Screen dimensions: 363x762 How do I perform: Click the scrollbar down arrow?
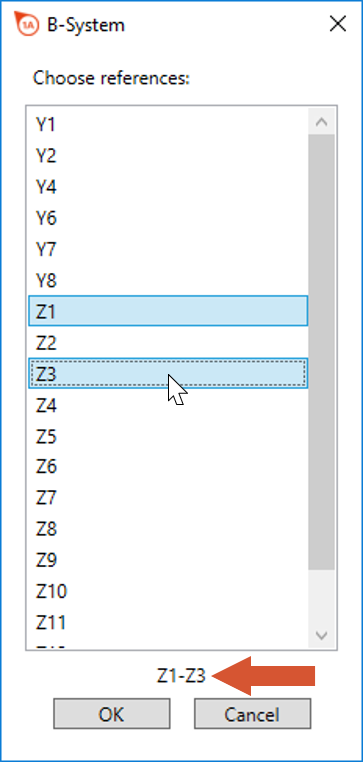tap(321, 634)
